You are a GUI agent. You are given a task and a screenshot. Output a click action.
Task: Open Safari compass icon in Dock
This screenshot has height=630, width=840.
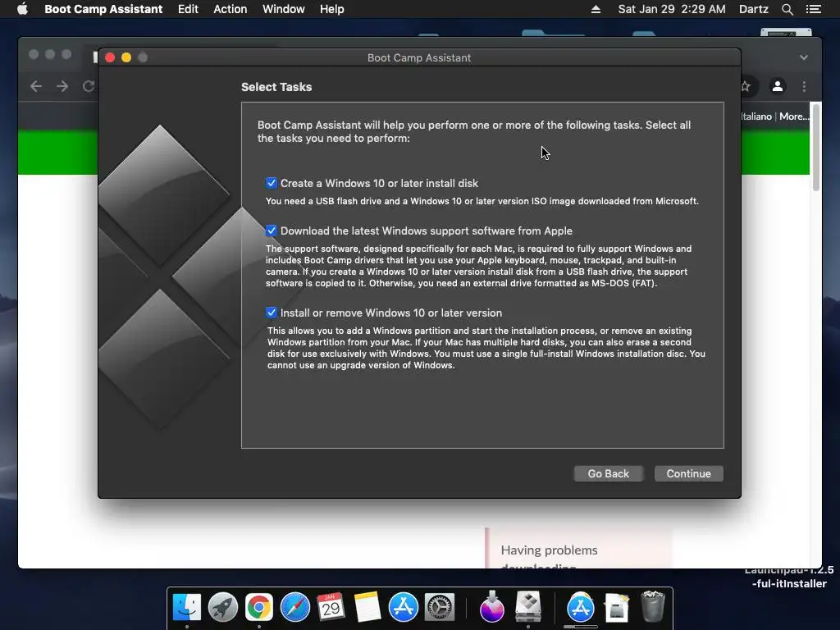(x=295, y=607)
